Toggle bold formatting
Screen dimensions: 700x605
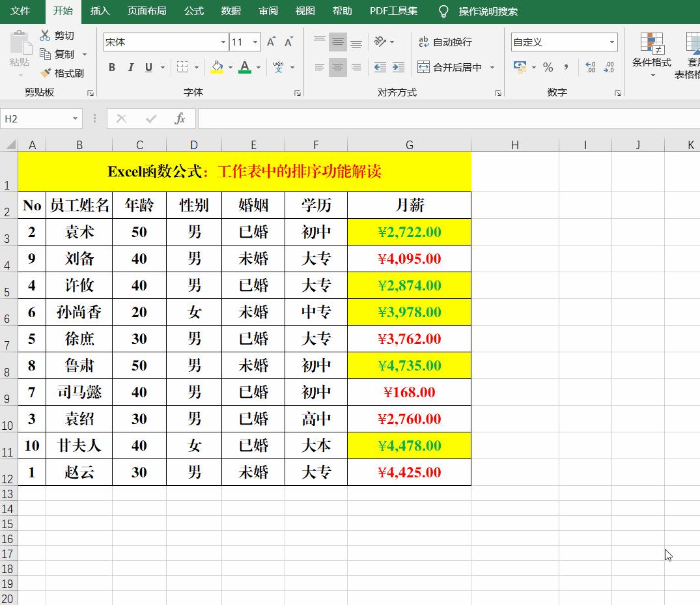tap(111, 67)
